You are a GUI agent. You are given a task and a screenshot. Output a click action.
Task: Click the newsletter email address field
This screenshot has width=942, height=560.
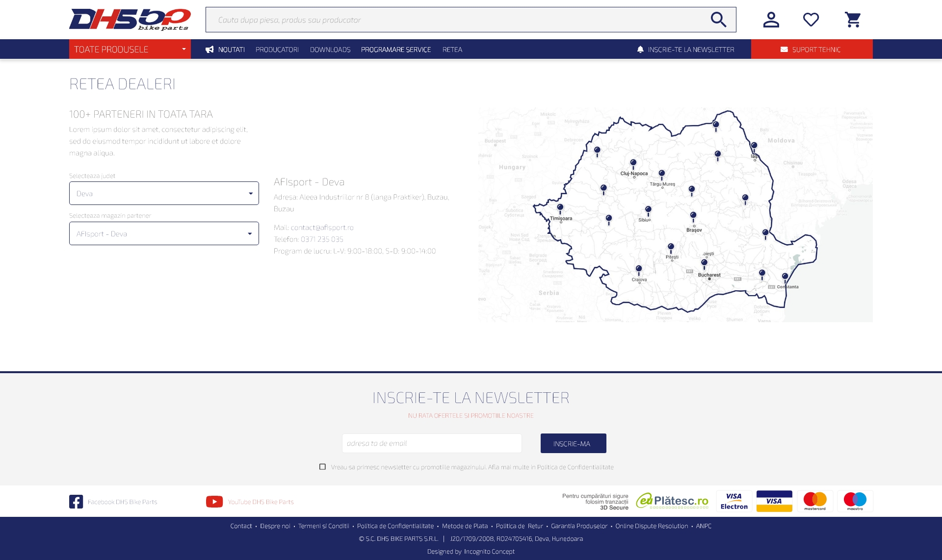[432, 443]
